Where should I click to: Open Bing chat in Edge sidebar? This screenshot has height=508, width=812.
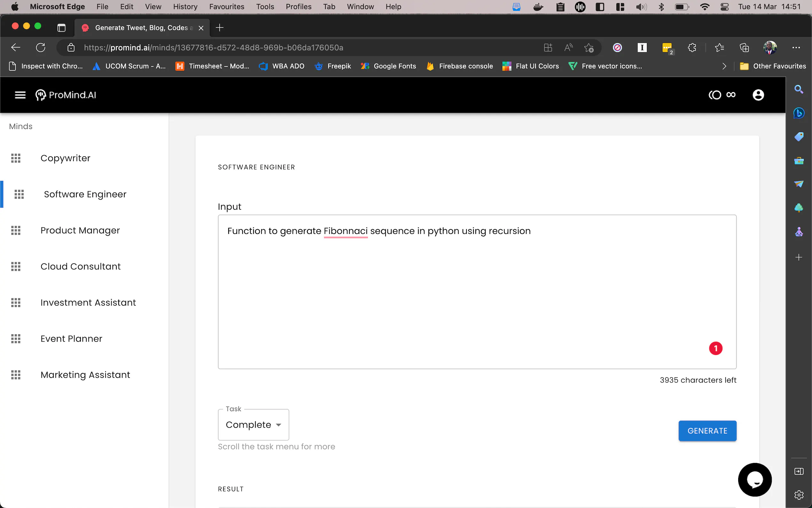coord(799,113)
